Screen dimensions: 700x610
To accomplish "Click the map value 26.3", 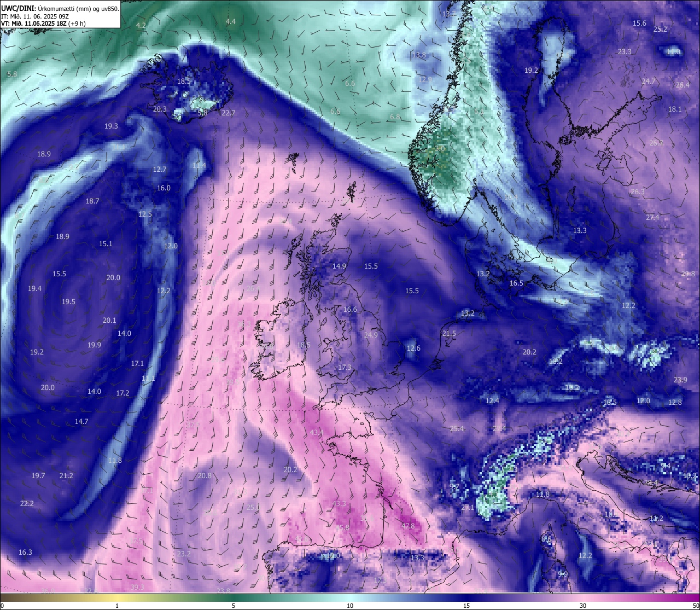I will 638,192.
